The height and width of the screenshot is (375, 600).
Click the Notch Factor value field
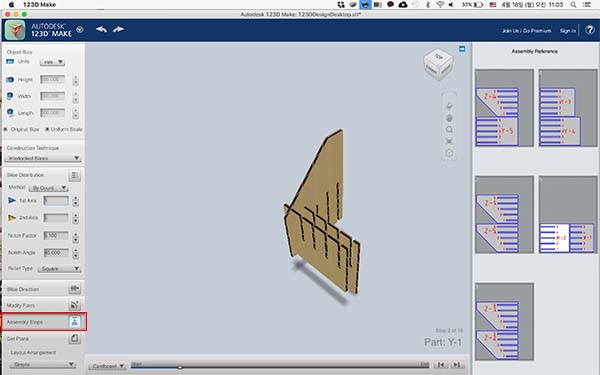tap(56, 235)
